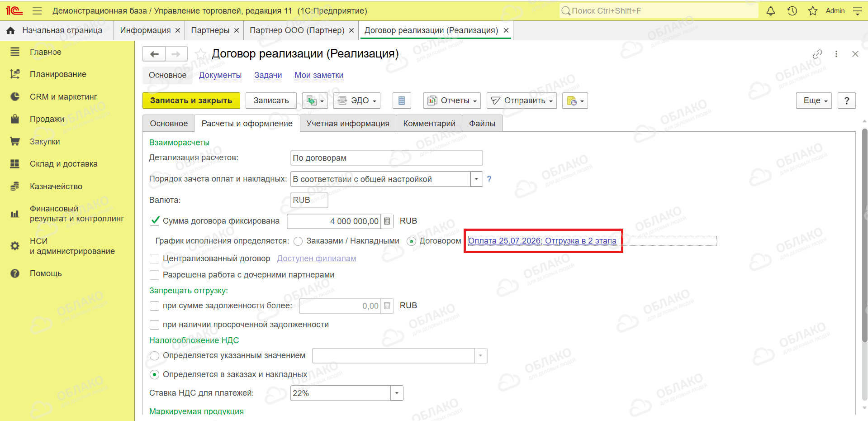Open the create-based-on icon dropdown
The width and height of the screenshot is (868, 421).
(x=315, y=100)
